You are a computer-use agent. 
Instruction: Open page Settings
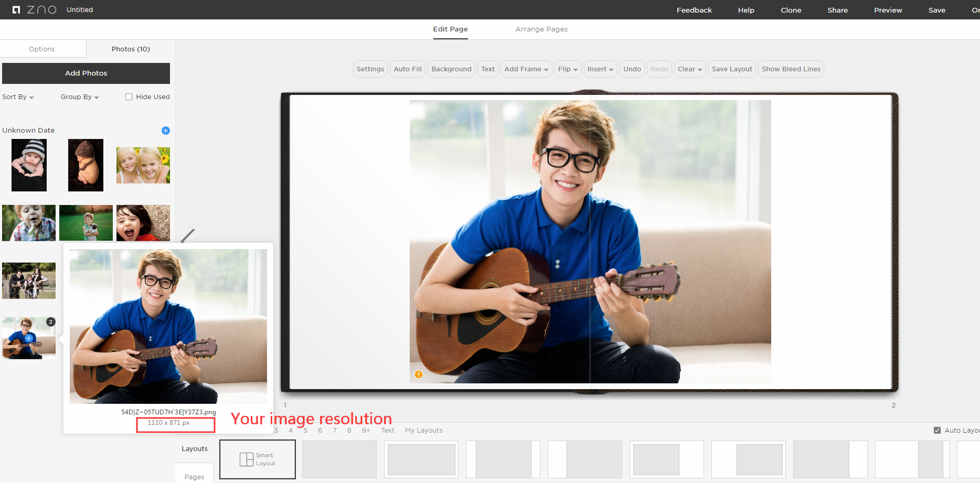point(370,69)
